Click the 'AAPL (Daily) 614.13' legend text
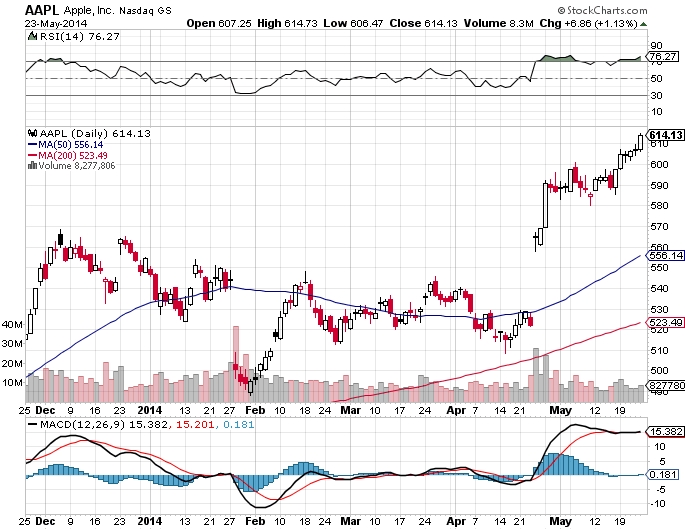685x530 pixels. [x=95, y=134]
